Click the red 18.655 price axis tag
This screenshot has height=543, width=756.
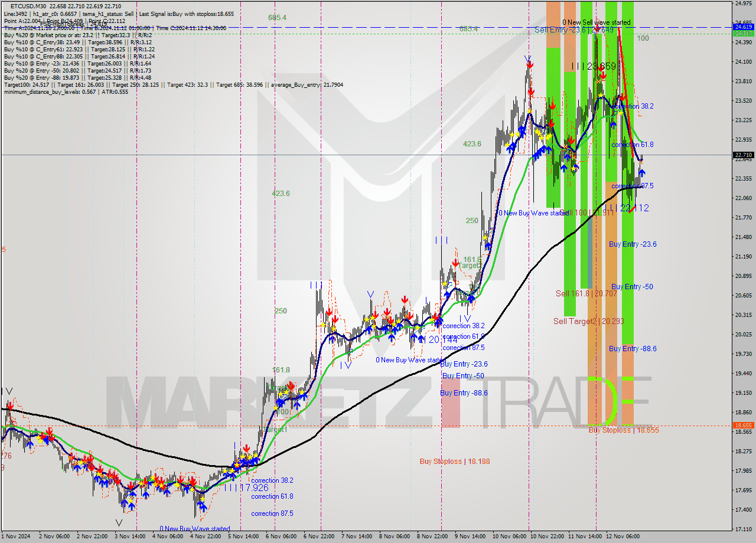(x=743, y=425)
